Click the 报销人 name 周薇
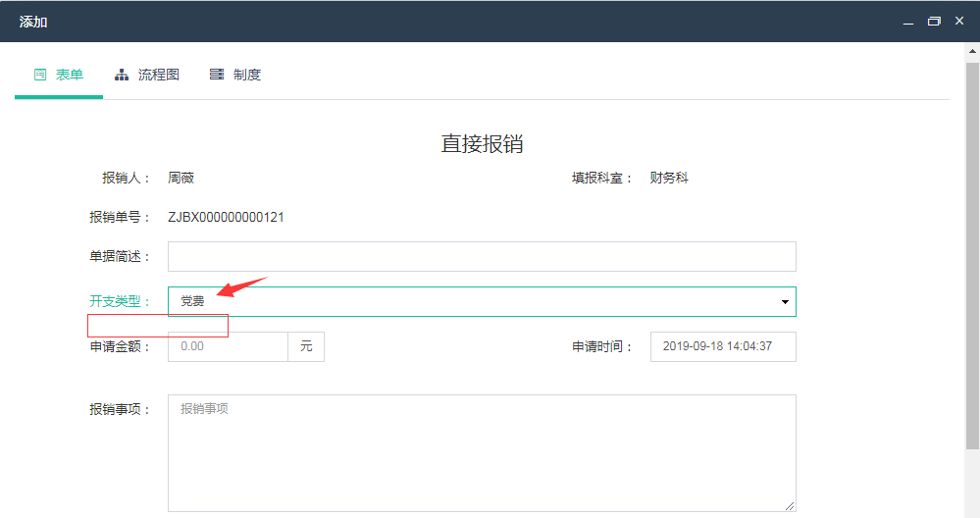Image resolution: width=980 pixels, height=518 pixels. point(181,179)
